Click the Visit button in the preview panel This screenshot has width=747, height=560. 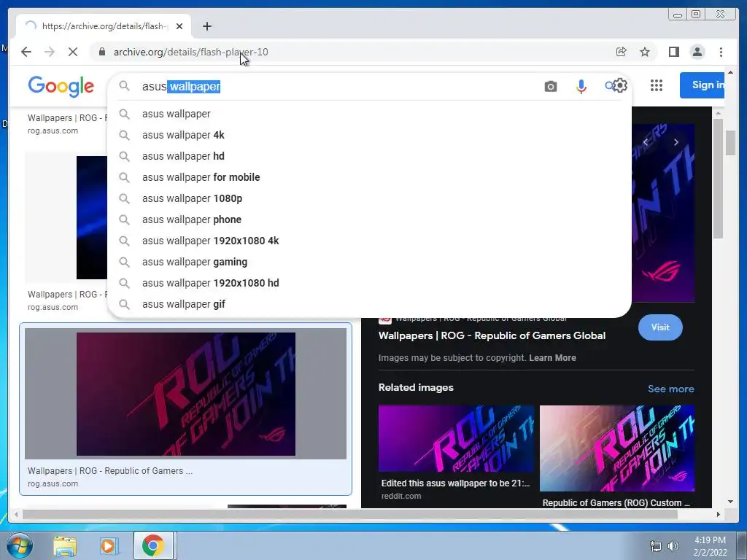pos(660,327)
